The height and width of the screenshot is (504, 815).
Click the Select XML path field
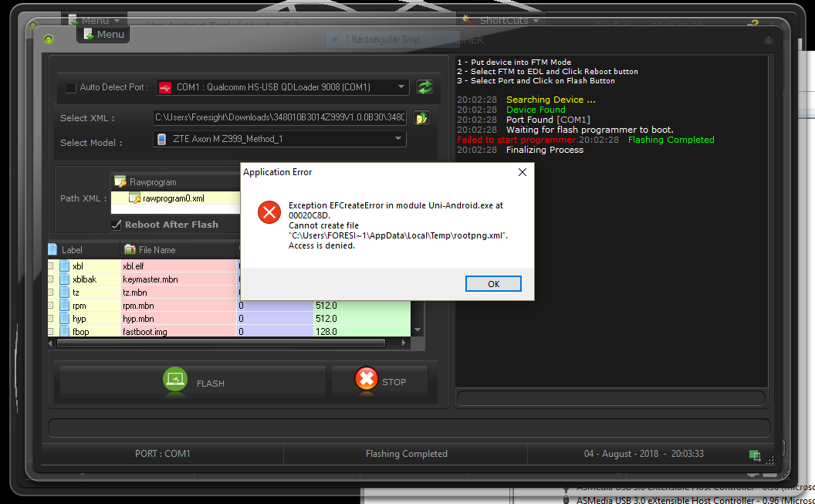(279, 117)
